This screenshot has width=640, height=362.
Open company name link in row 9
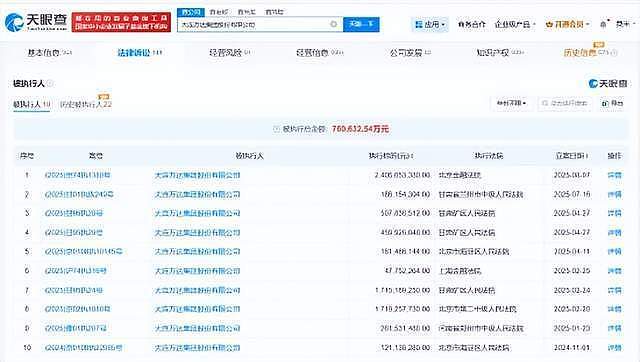[x=197, y=329]
